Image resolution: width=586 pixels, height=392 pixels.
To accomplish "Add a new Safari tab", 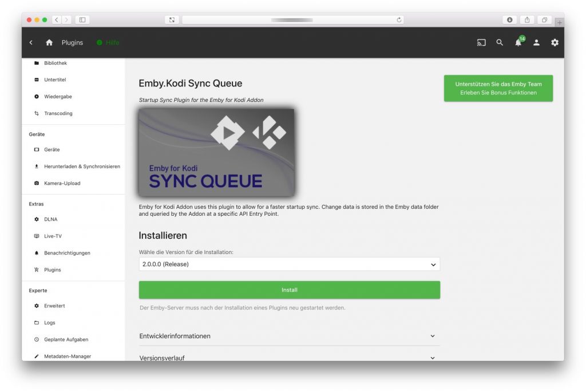I will click(x=560, y=22).
